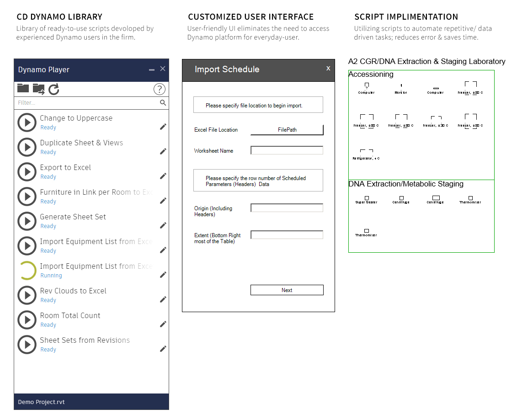
Task: Run the Rev Clouds to Excel script
Action: [x=27, y=295]
